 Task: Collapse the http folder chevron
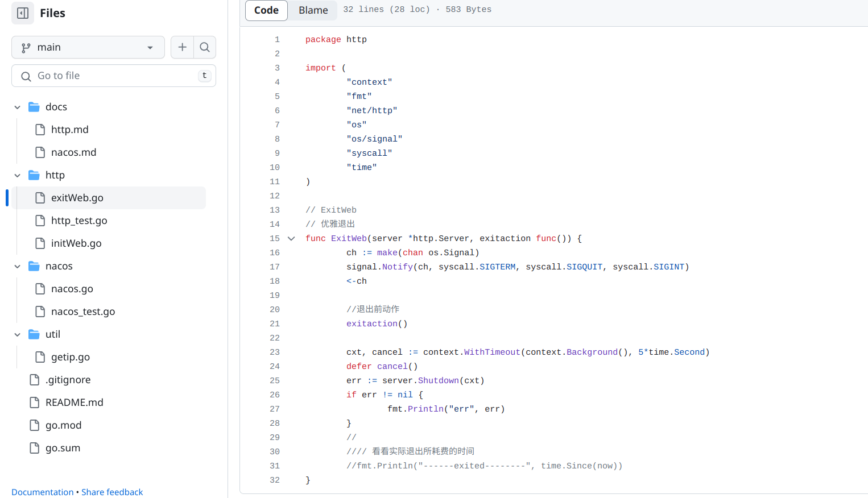18,175
